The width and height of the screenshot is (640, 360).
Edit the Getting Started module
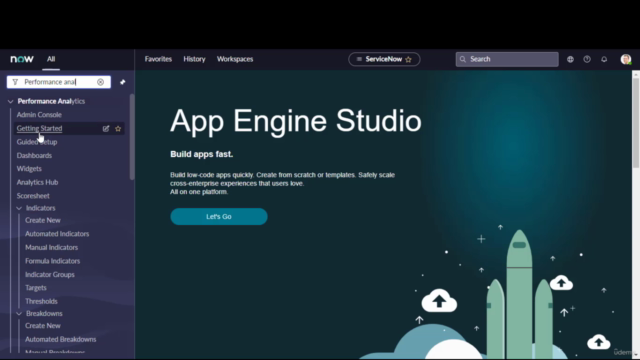click(x=106, y=129)
